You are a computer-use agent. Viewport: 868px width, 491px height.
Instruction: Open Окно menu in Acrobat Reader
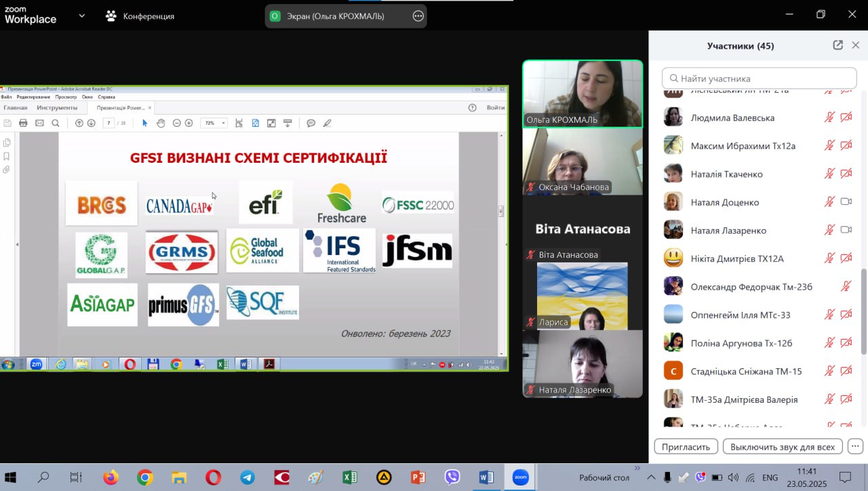tap(87, 97)
